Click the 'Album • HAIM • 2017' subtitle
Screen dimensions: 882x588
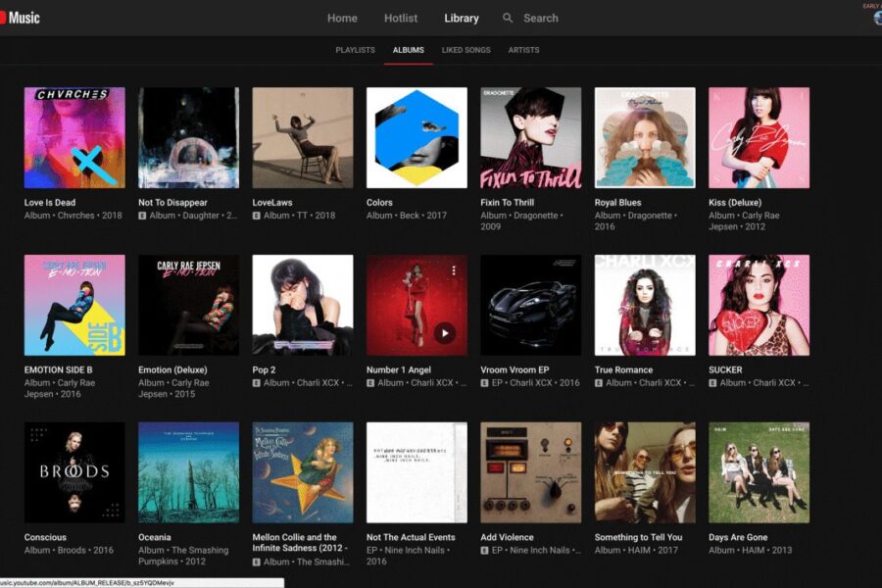pyautogui.click(x=636, y=551)
